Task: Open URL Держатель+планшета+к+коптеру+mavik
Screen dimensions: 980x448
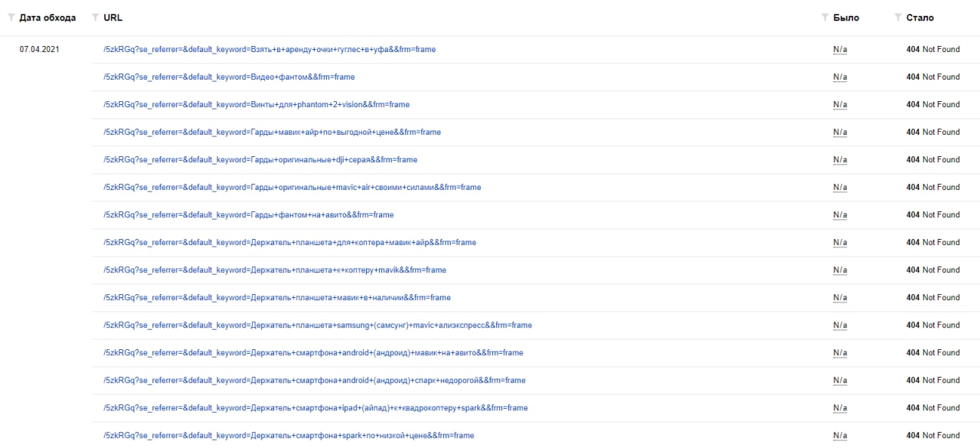Action: pos(275,270)
